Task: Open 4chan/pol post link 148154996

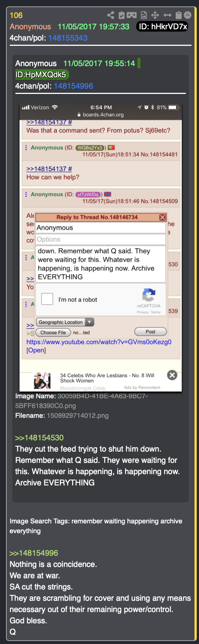Action: (74, 86)
